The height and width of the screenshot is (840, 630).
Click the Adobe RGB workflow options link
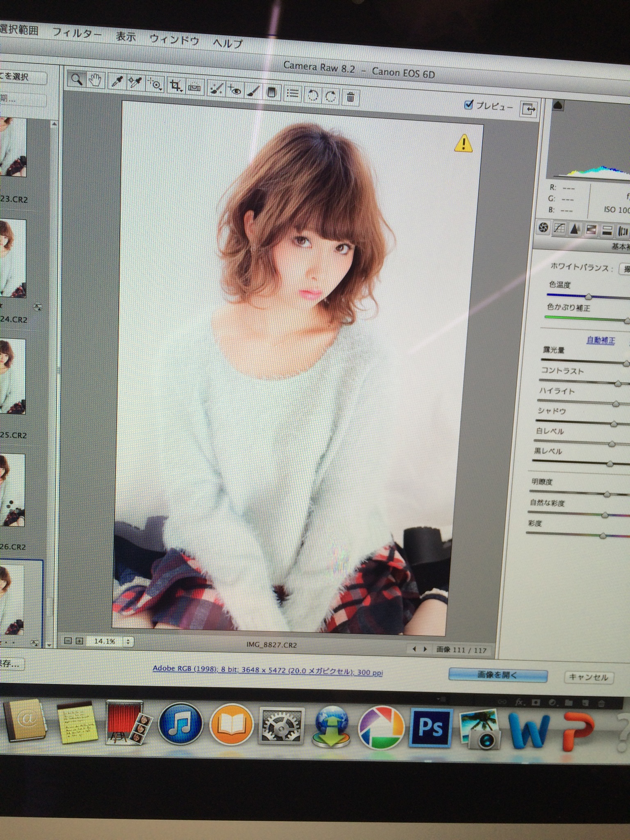[x=267, y=670]
